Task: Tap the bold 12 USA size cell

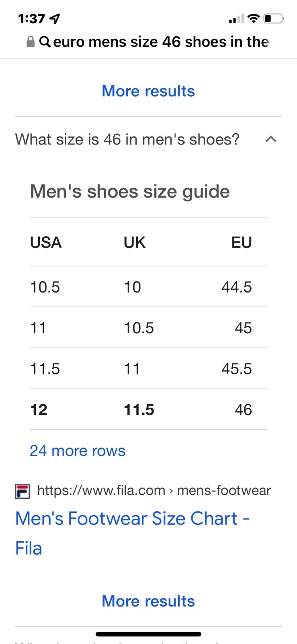Action: click(39, 410)
